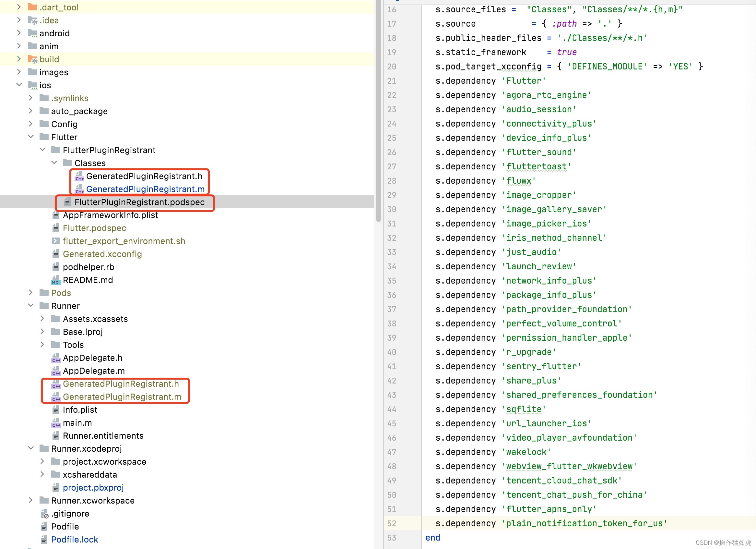Click the build folder icon
The image size is (756, 549).
coord(32,59)
